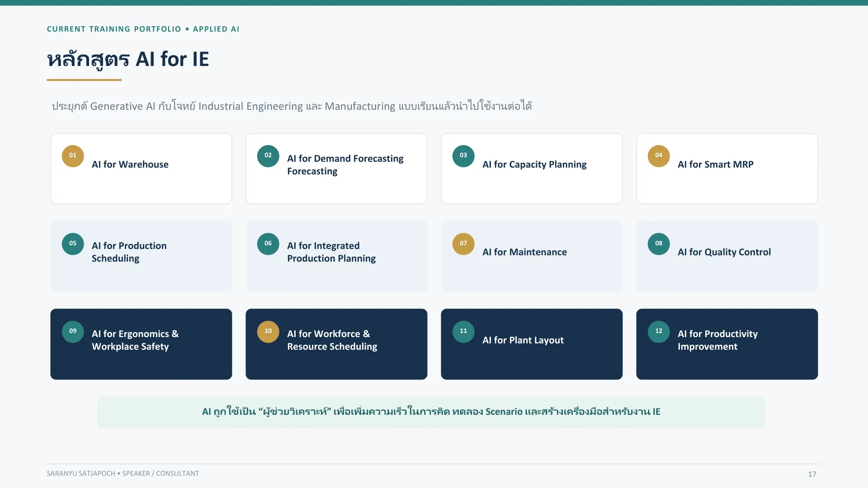This screenshot has width=868, height=488.
Task: Click the 'หลักสูตร AI for IE' slide title
Action: point(128,60)
